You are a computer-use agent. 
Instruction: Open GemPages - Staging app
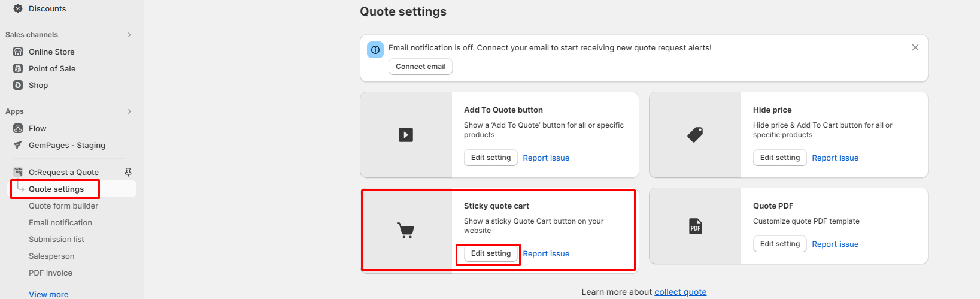(x=67, y=145)
